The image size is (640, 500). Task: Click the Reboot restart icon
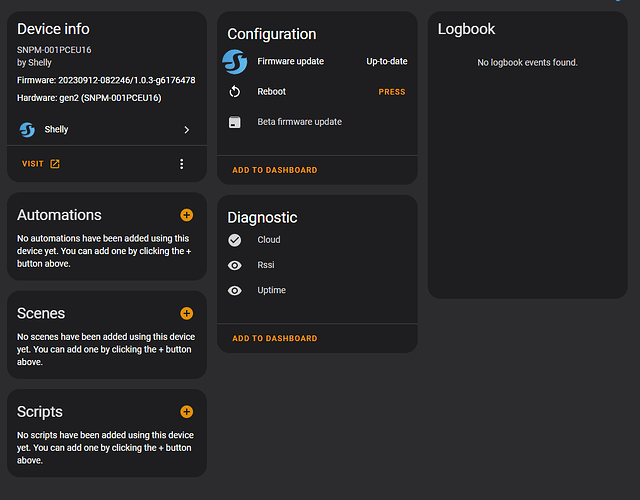[235, 92]
